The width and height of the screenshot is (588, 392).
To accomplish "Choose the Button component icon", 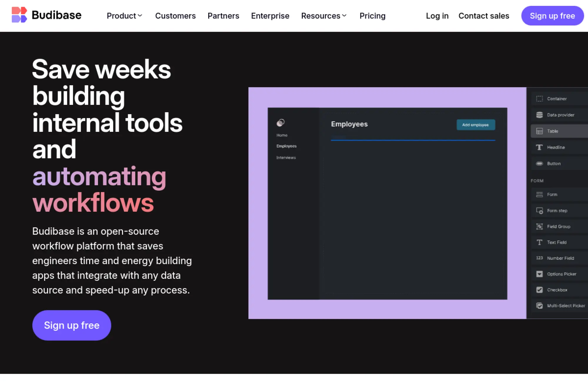I will (x=539, y=164).
